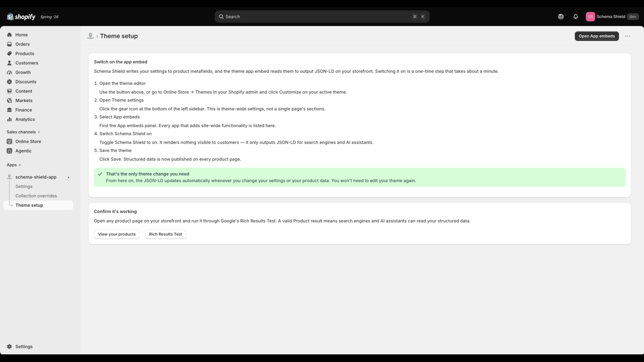Click the pink SS store avatar
This screenshot has width=644, height=362.
tap(590, 17)
